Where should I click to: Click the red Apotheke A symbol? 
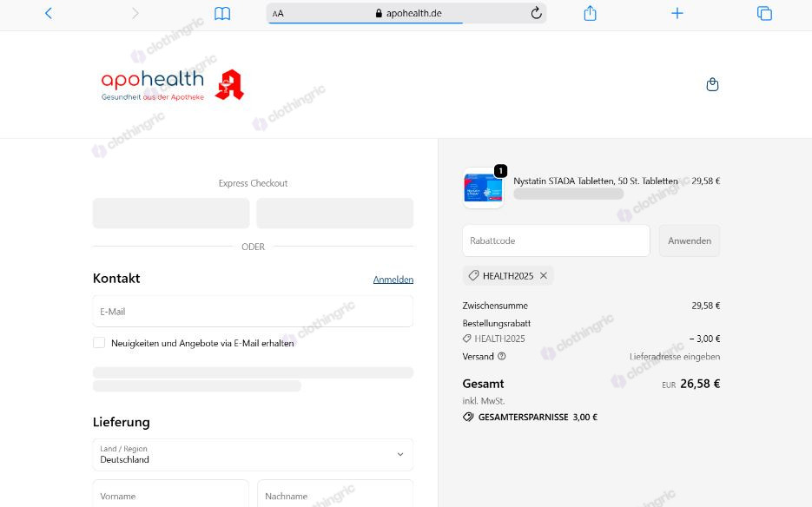click(229, 84)
